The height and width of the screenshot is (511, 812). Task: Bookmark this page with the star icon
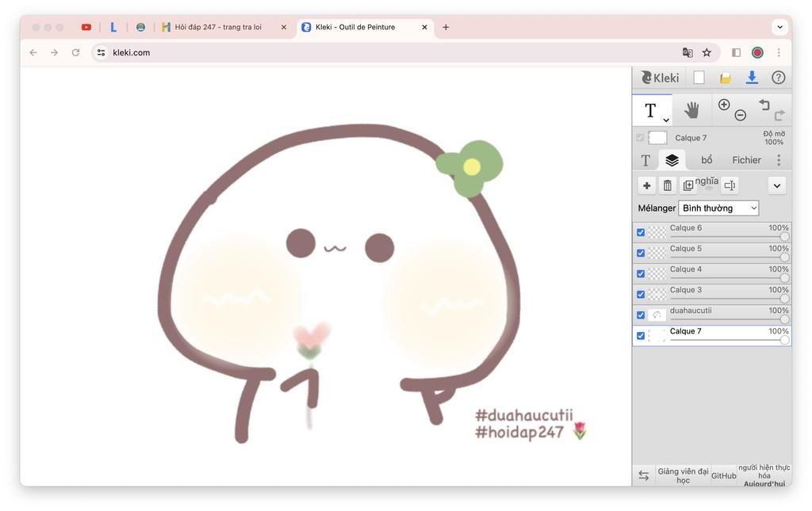(x=707, y=52)
